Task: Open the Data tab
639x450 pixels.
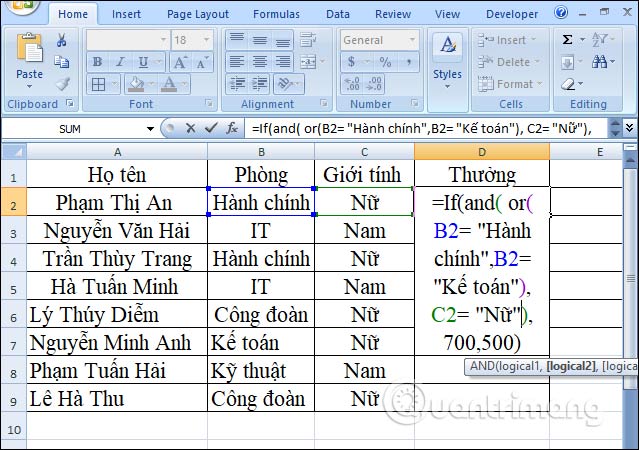Action: point(338,14)
